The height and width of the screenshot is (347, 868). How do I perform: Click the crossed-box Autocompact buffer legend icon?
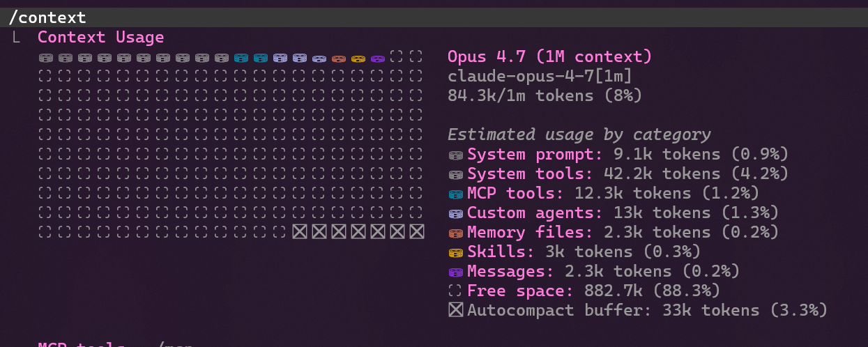(455, 310)
